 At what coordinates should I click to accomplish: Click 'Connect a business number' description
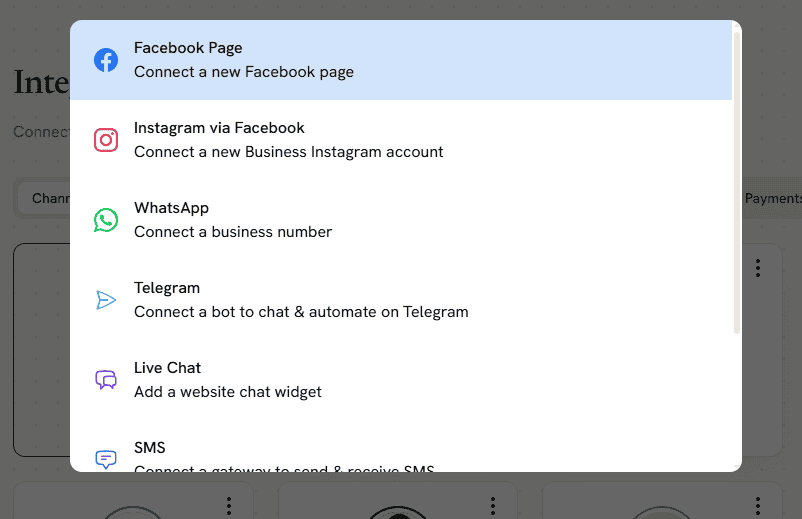point(233,232)
